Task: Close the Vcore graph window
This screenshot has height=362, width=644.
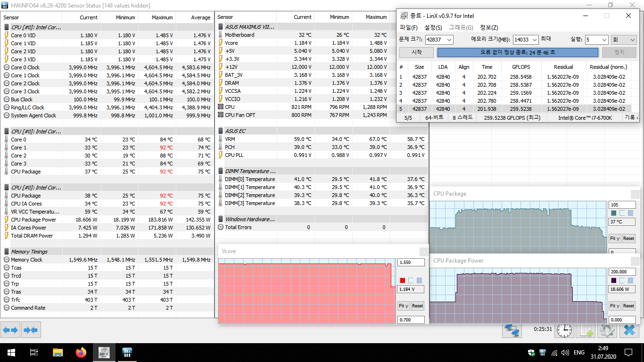Action: 424,251
